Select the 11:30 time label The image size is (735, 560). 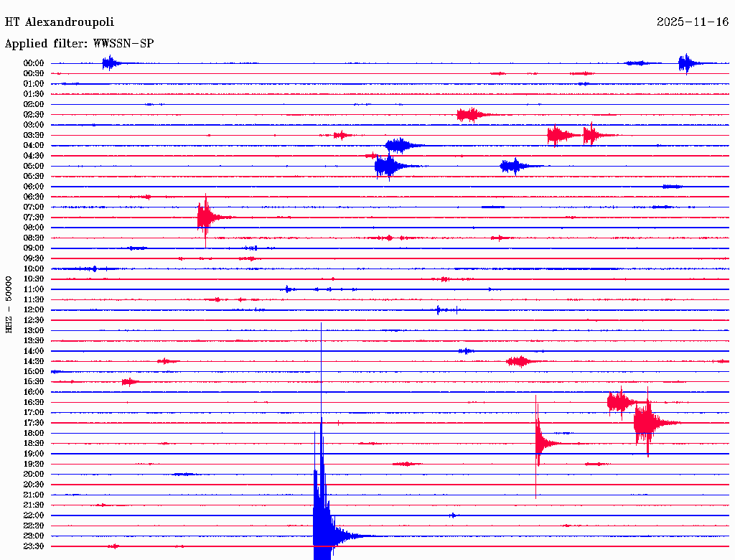34,299
